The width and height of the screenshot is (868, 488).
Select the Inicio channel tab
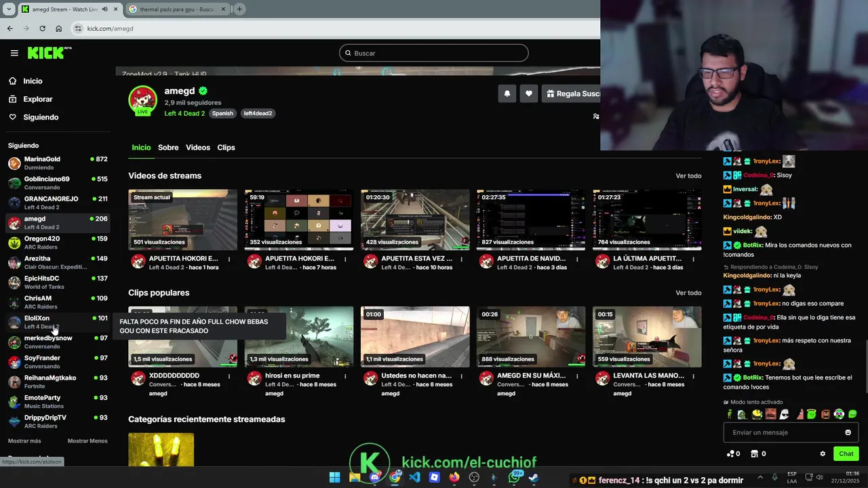tap(141, 147)
